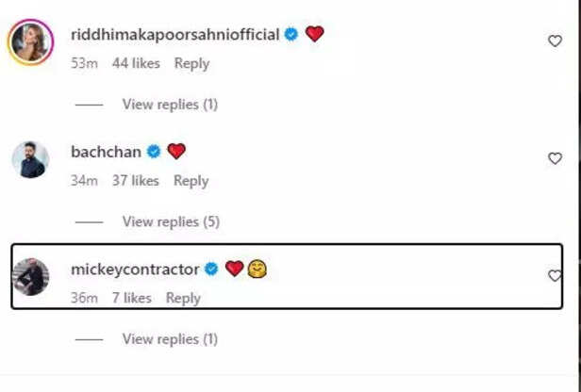The image size is (581, 392).
Task: Open bachchan's profile avatar
Action: tap(30, 159)
